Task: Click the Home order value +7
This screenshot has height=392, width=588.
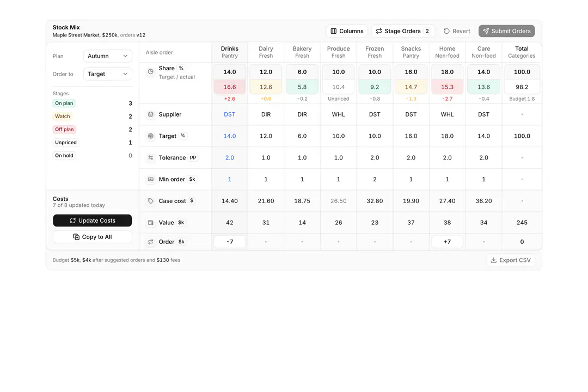Action: 448,242
